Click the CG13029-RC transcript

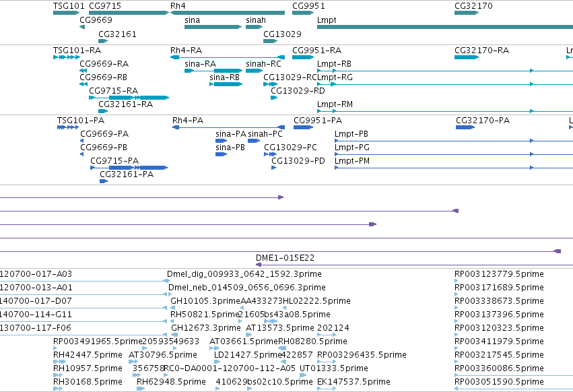[271, 84]
